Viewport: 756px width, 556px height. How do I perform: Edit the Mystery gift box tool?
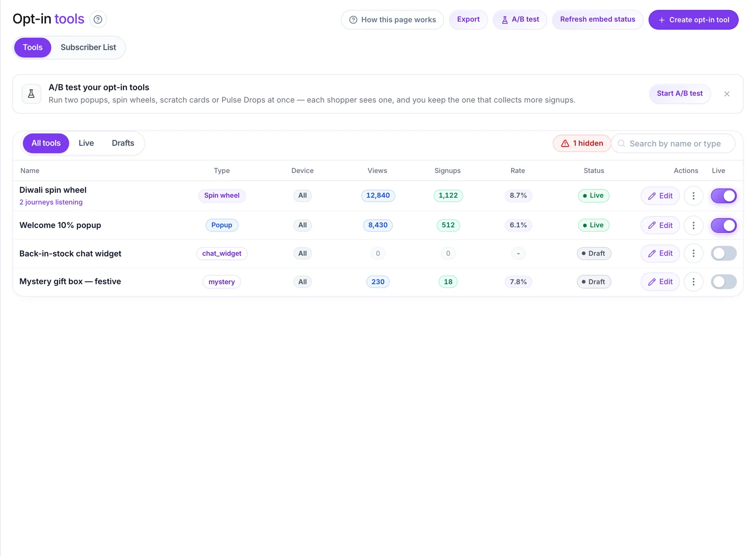coord(660,282)
